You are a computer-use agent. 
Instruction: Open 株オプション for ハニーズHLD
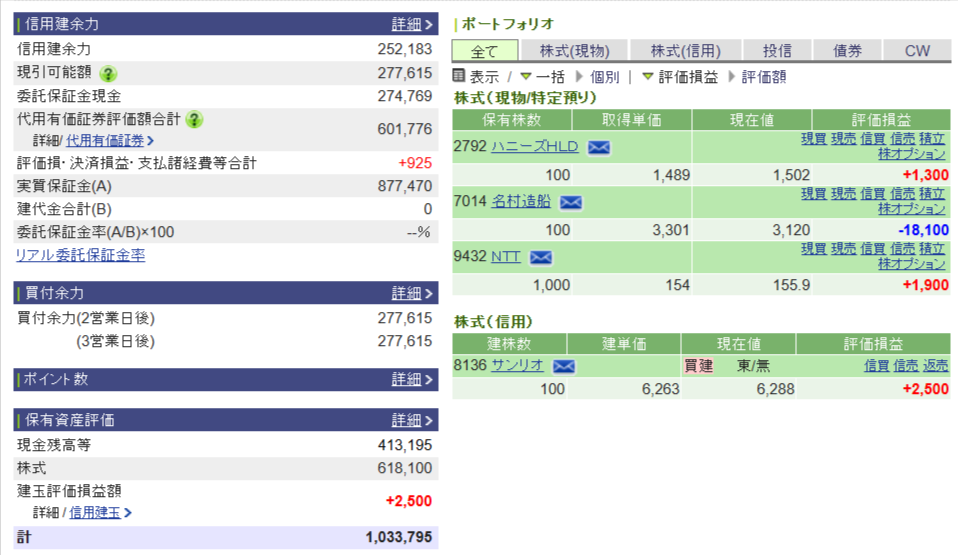click(912, 154)
